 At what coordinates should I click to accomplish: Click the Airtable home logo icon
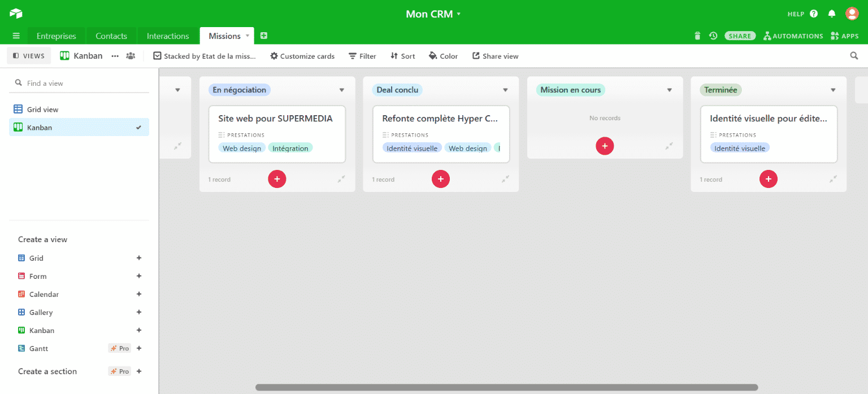[x=16, y=14]
